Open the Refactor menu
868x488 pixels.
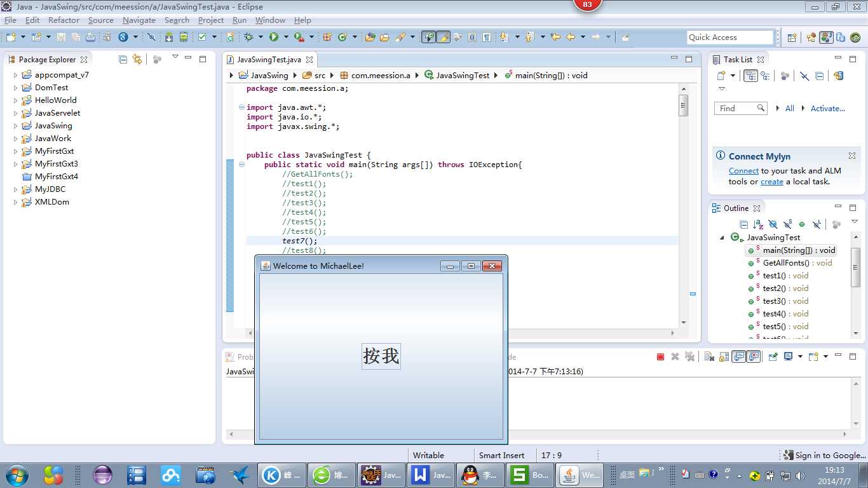point(64,20)
